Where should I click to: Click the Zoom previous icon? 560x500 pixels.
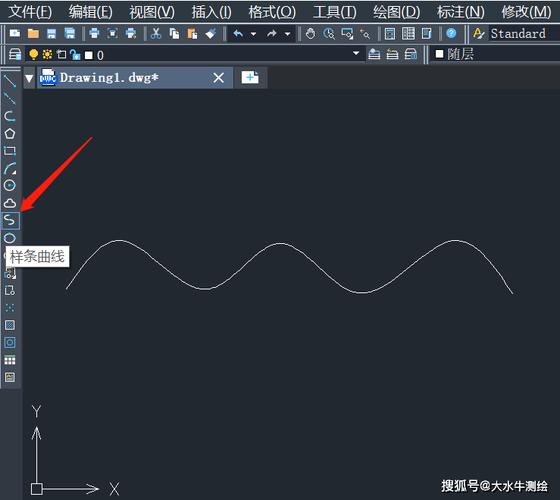coord(365,34)
